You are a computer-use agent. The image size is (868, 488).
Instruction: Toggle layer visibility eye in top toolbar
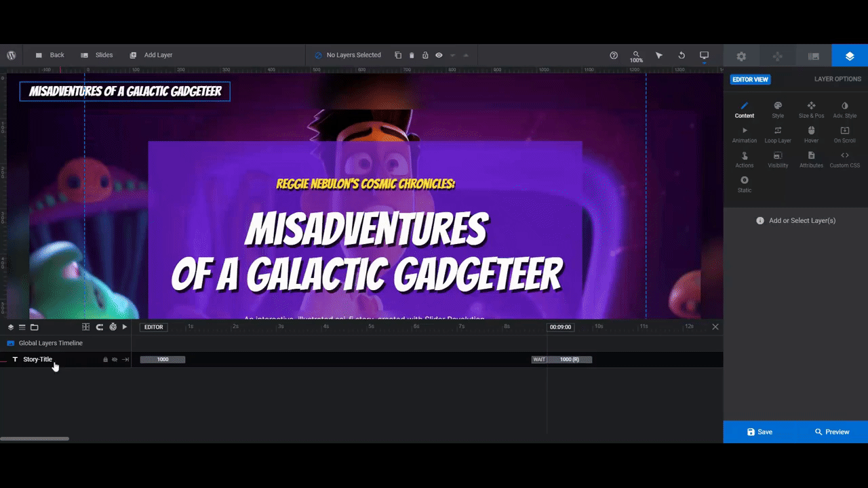[x=439, y=56]
